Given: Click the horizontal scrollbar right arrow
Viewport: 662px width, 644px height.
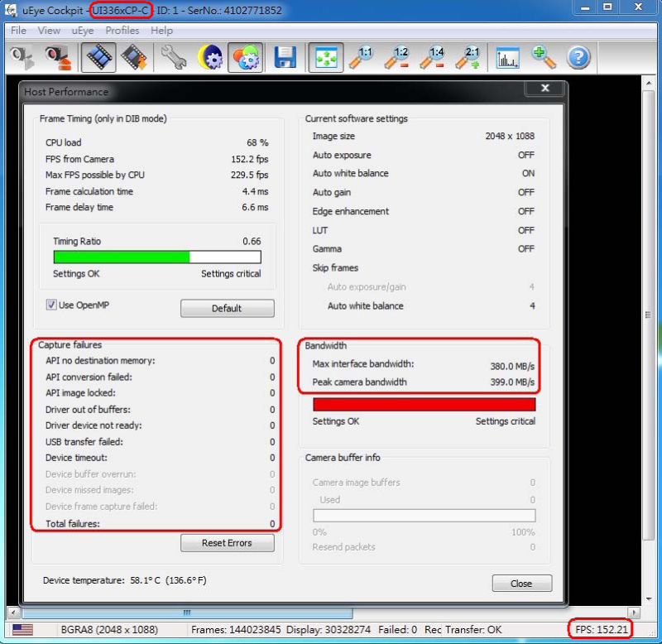Looking at the screenshot, I should tap(633, 613).
